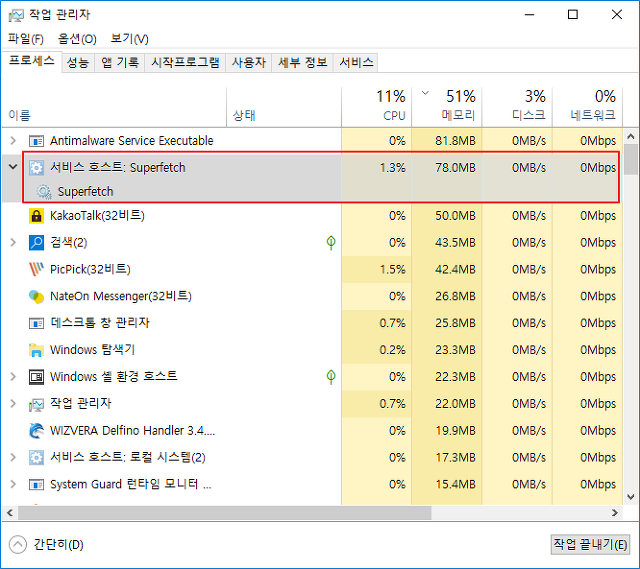Viewport: 640px width, 569px height.
Task: Switch to the 사용자 tab
Action: point(249,63)
